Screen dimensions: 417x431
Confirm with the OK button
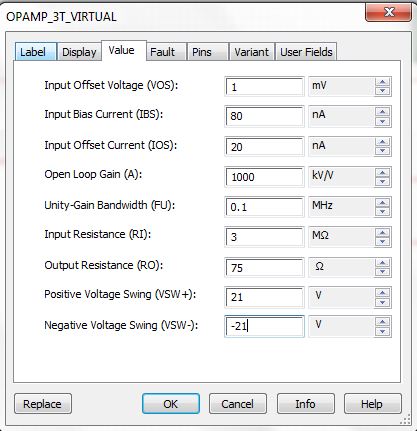[171, 404]
